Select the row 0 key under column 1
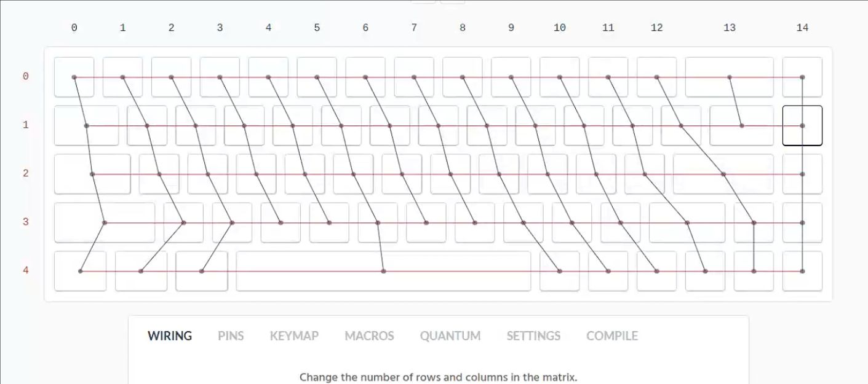Viewport: 868px width, 384px height. (x=122, y=77)
